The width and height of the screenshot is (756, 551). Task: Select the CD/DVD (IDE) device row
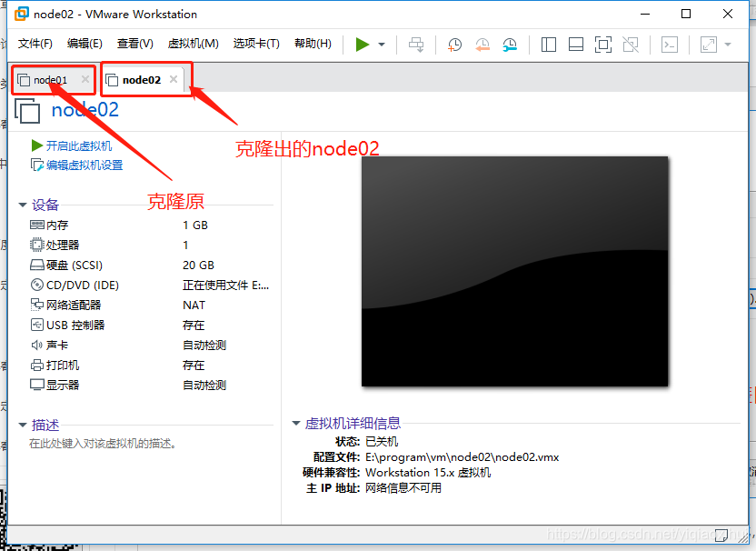pos(152,286)
